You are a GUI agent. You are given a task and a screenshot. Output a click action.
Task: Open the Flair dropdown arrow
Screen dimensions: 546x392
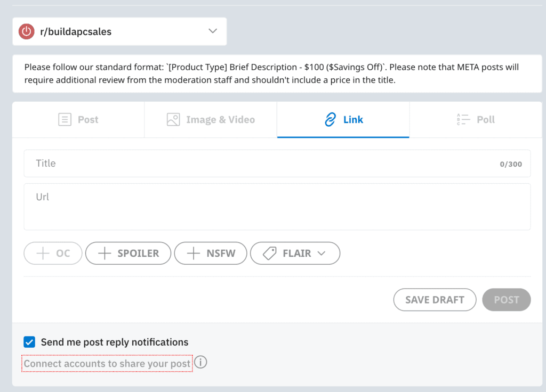pyautogui.click(x=321, y=254)
